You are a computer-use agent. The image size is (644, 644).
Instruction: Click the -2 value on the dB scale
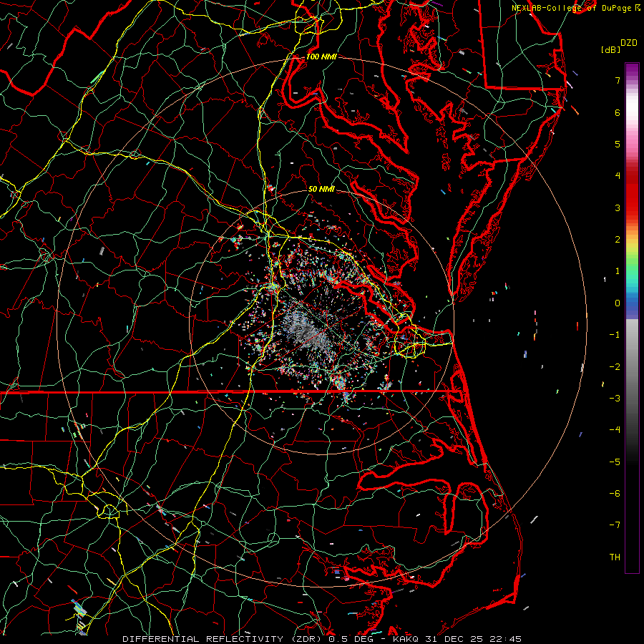(615, 367)
